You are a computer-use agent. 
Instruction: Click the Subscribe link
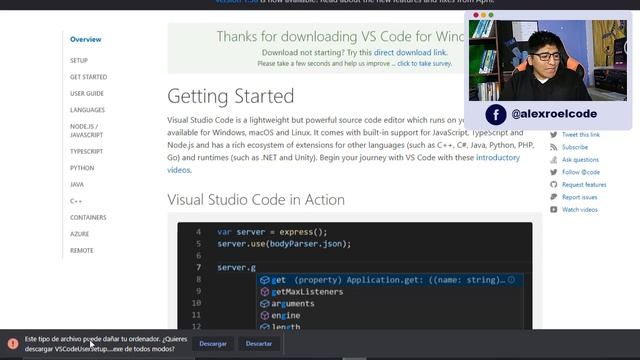click(x=575, y=147)
